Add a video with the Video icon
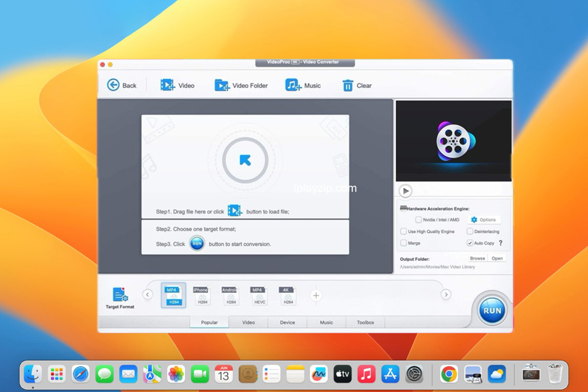588x392 pixels. click(177, 85)
